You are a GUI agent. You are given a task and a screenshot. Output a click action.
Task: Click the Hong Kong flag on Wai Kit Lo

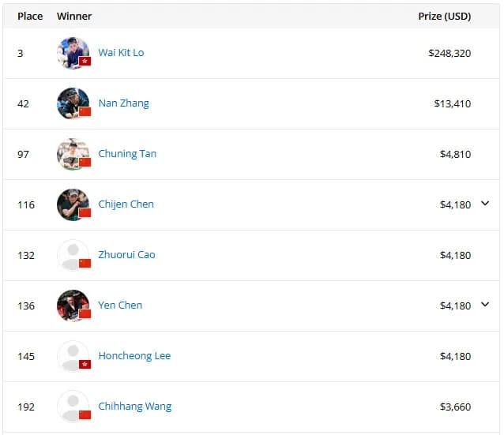tap(85, 61)
